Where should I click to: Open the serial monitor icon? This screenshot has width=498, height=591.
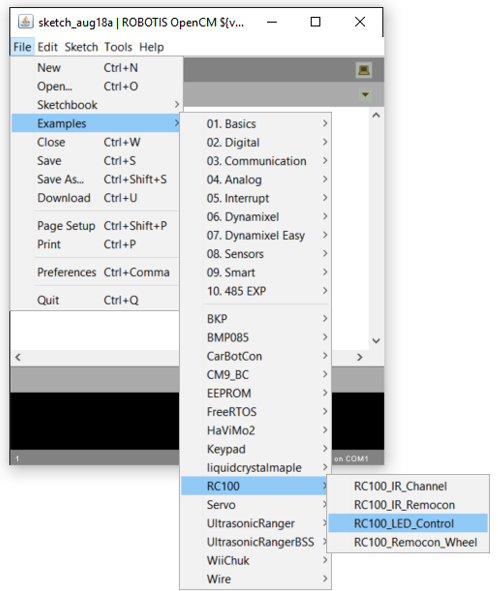pos(363,70)
